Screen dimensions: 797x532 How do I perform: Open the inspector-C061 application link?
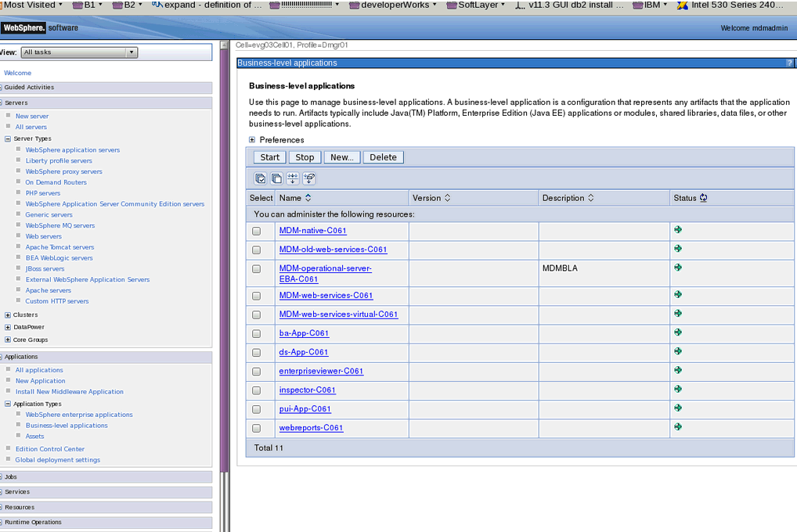(x=307, y=389)
